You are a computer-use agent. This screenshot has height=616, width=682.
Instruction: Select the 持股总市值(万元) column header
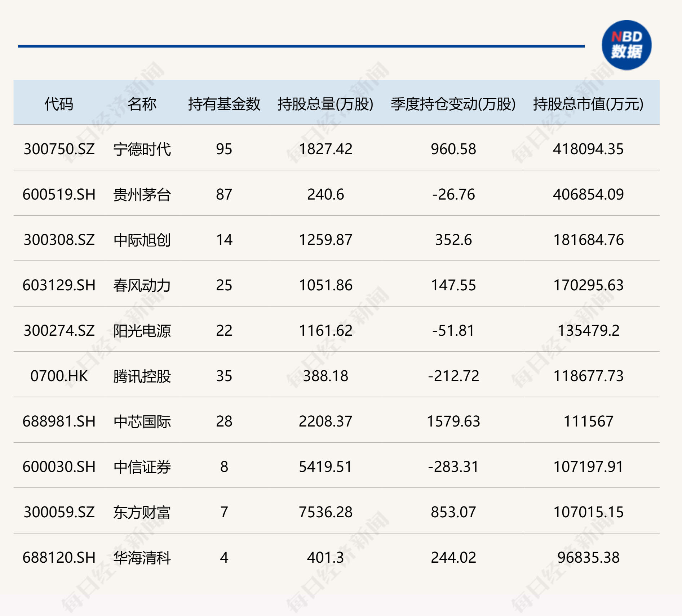(x=588, y=104)
